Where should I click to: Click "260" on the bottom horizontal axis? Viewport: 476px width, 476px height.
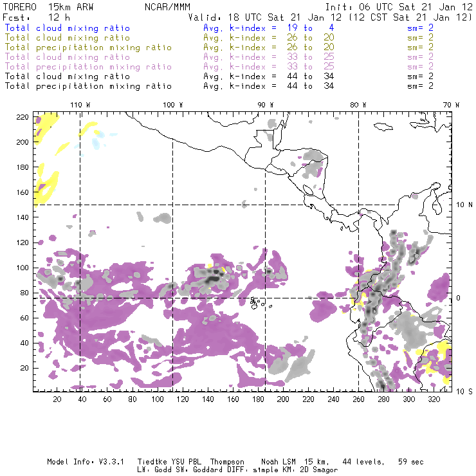coord(358,399)
